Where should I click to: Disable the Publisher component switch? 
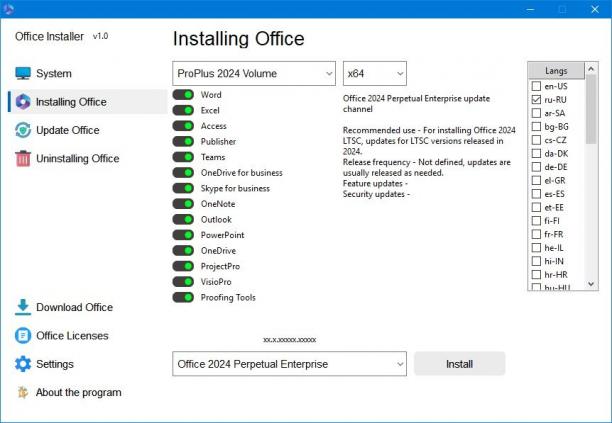(183, 142)
